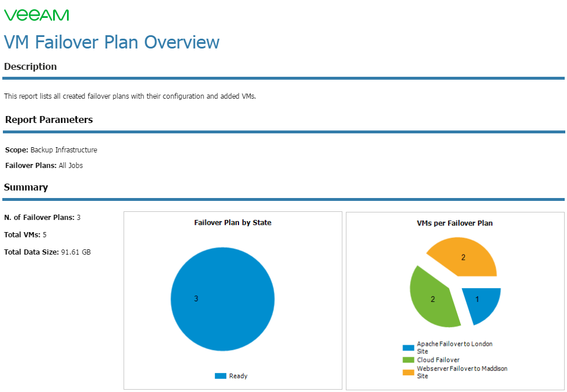Click orange Webserver Failover legend swatch

click(x=408, y=372)
